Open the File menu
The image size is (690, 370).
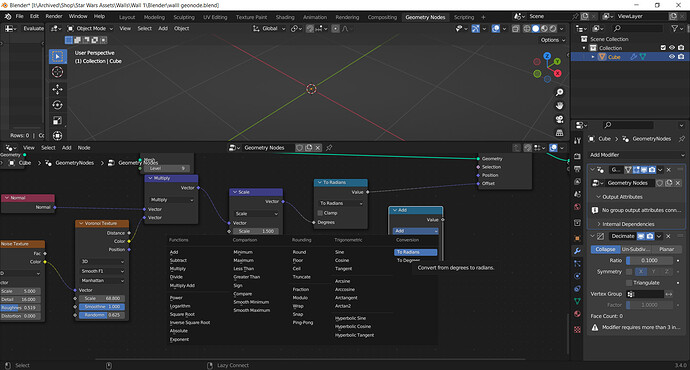(19, 16)
